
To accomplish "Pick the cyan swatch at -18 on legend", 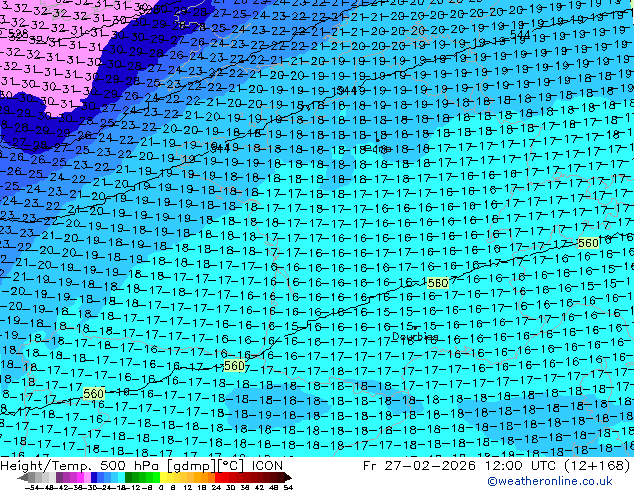I will coord(122,478).
